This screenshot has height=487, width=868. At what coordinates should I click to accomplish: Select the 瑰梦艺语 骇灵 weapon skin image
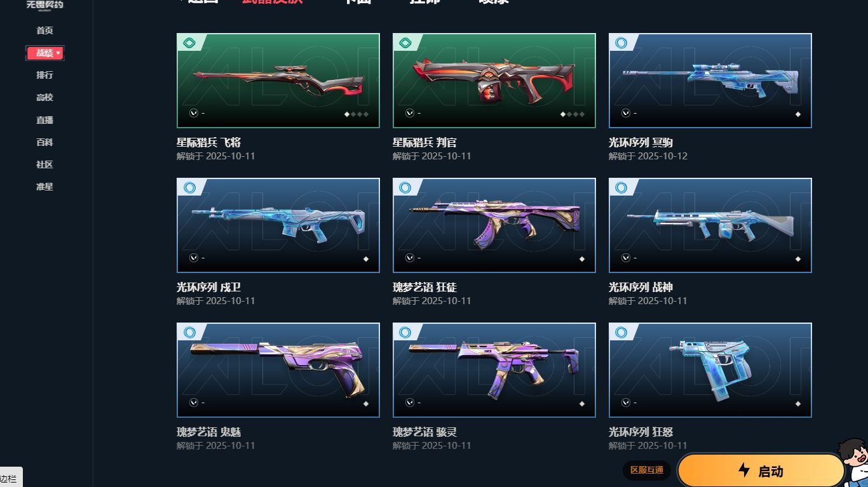point(494,370)
